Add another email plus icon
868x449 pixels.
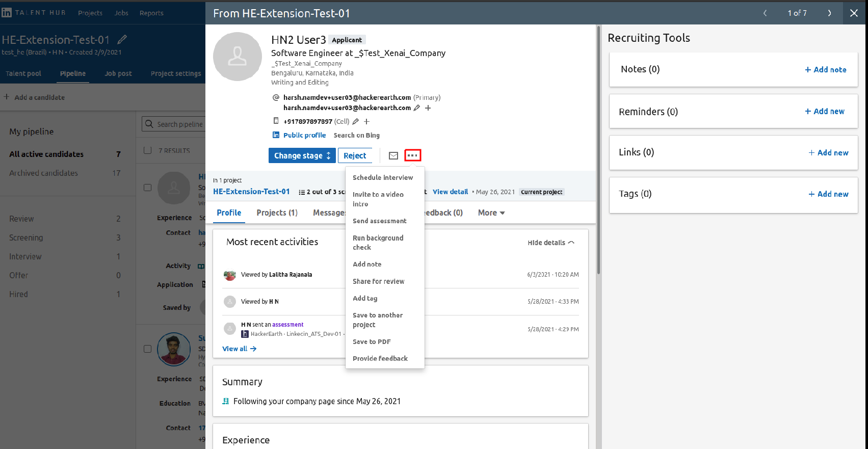coord(428,108)
